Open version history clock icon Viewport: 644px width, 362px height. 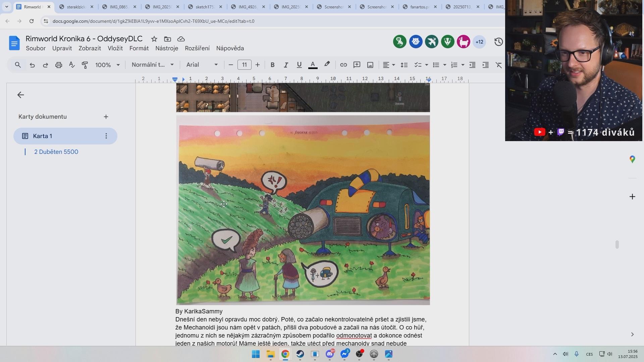click(x=498, y=42)
